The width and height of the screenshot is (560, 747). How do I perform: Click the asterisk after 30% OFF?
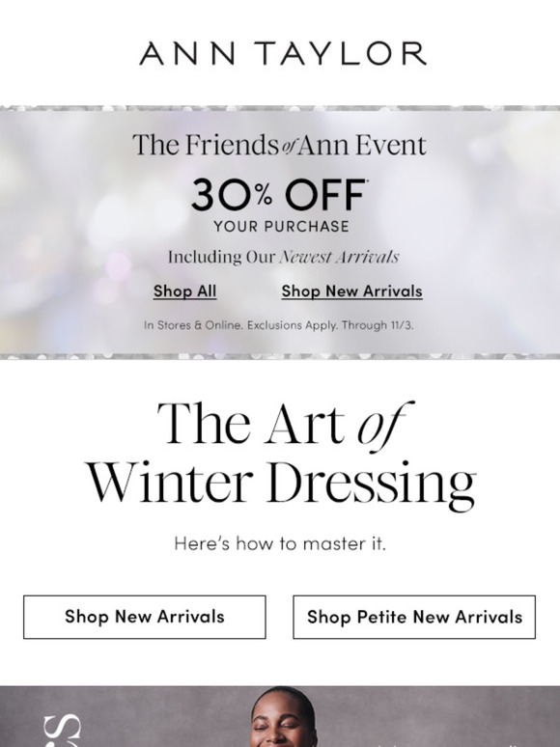(366, 181)
